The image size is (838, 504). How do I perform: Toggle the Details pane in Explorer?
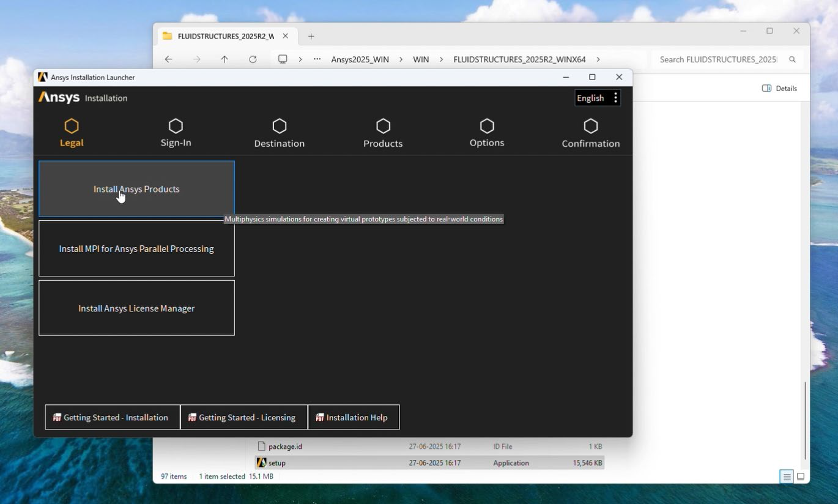pos(779,88)
